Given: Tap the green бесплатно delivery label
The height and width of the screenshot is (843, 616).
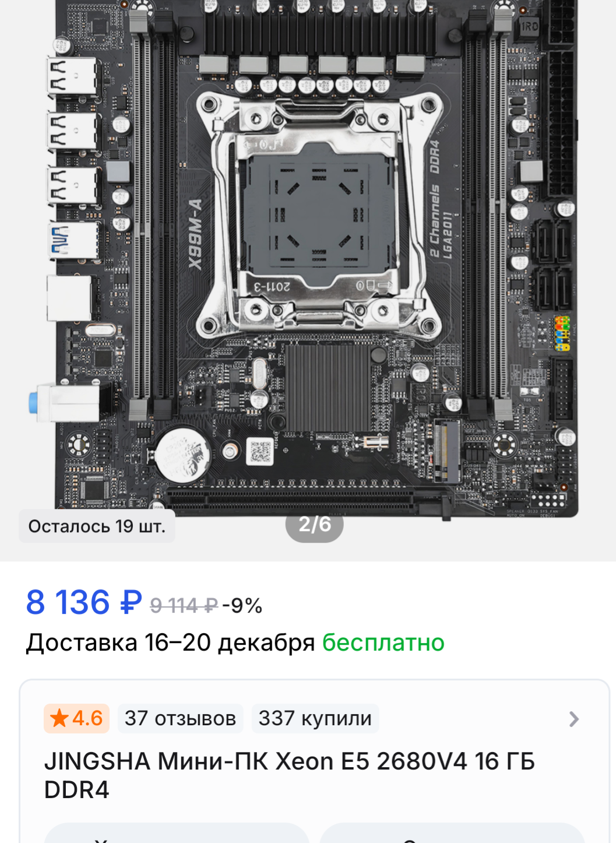Looking at the screenshot, I should (383, 642).
